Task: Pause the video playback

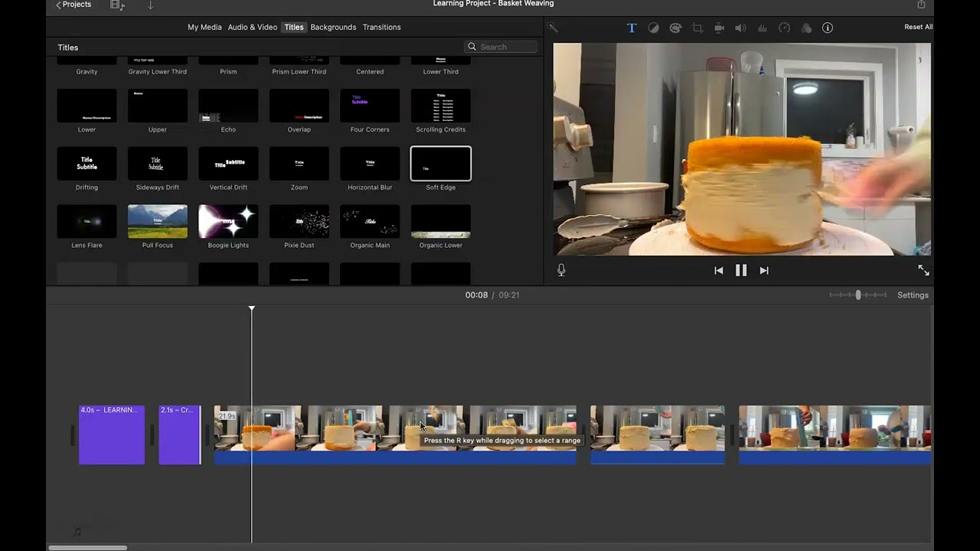Action: pos(741,270)
